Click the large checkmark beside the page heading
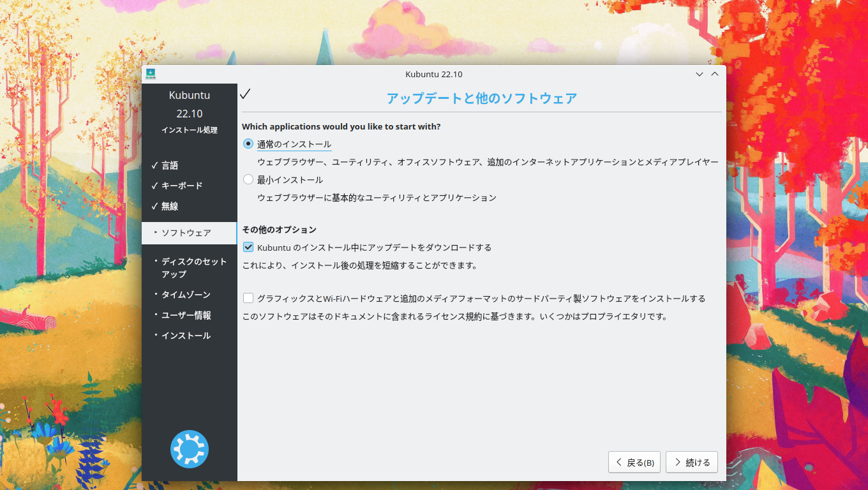 click(245, 94)
